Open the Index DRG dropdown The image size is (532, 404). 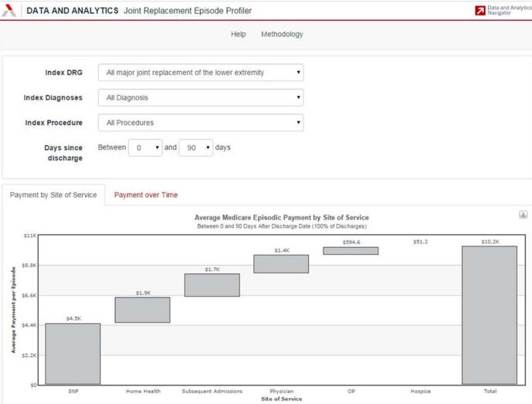[200, 73]
